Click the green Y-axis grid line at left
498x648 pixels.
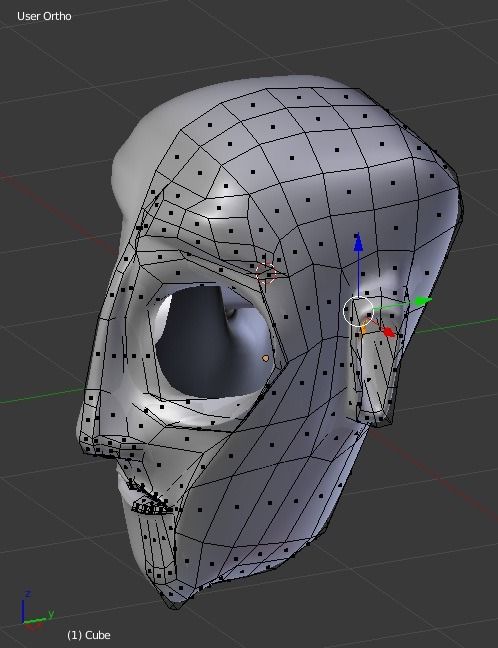[x=41, y=395]
